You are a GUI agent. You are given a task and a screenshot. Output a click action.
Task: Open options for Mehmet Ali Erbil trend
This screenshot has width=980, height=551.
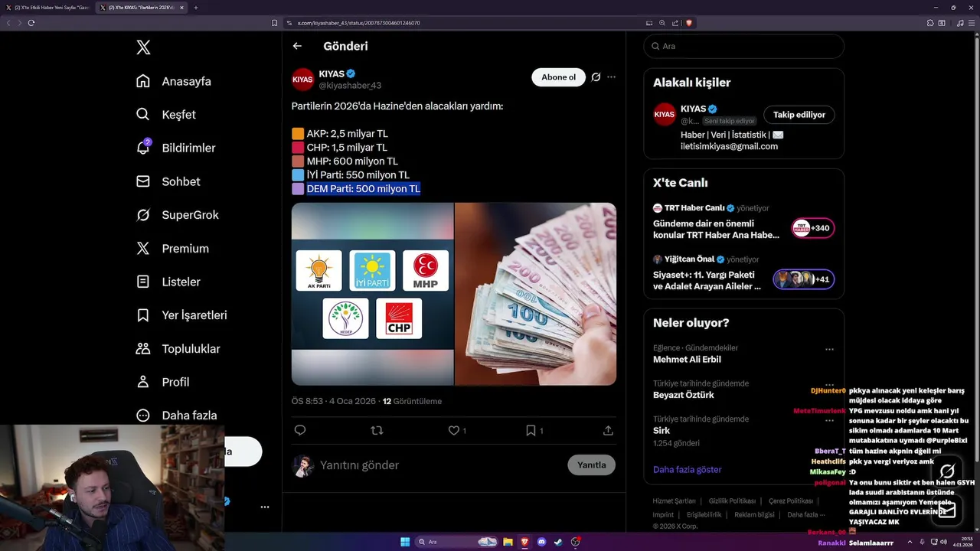[829, 349]
